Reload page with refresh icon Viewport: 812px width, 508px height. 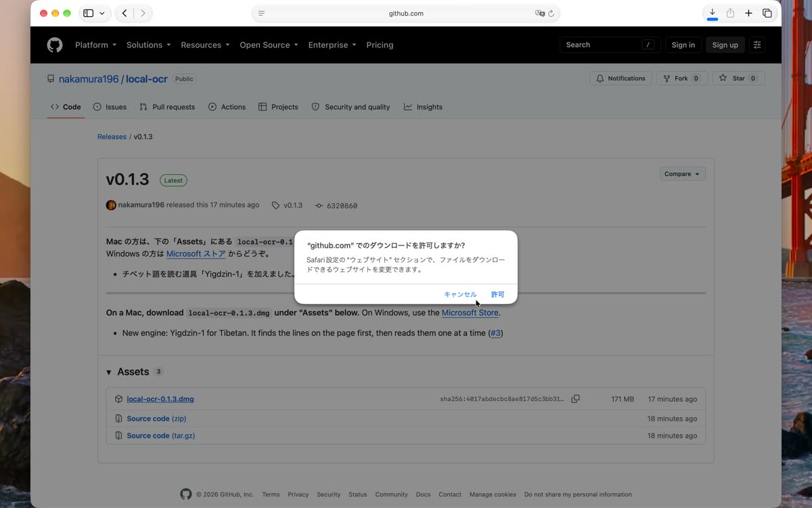pyautogui.click(x=551, y=14)
